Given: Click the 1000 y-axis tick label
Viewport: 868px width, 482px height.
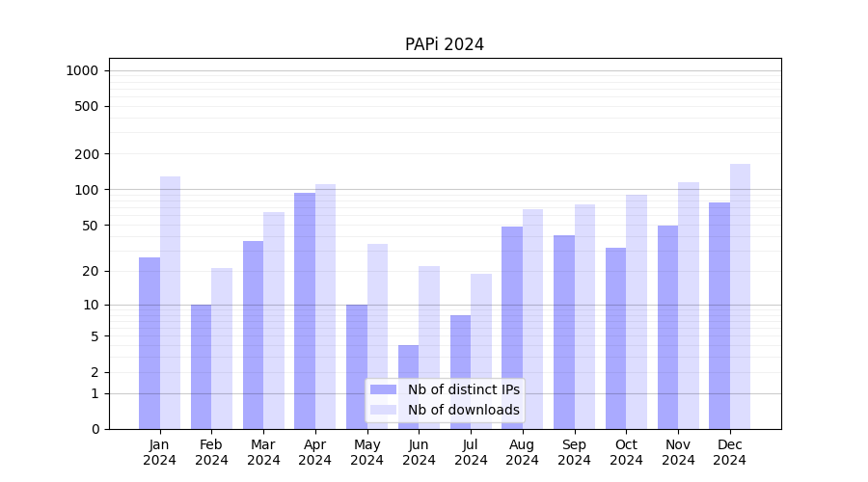Looking at the screenshot, I should click(82, 70).
